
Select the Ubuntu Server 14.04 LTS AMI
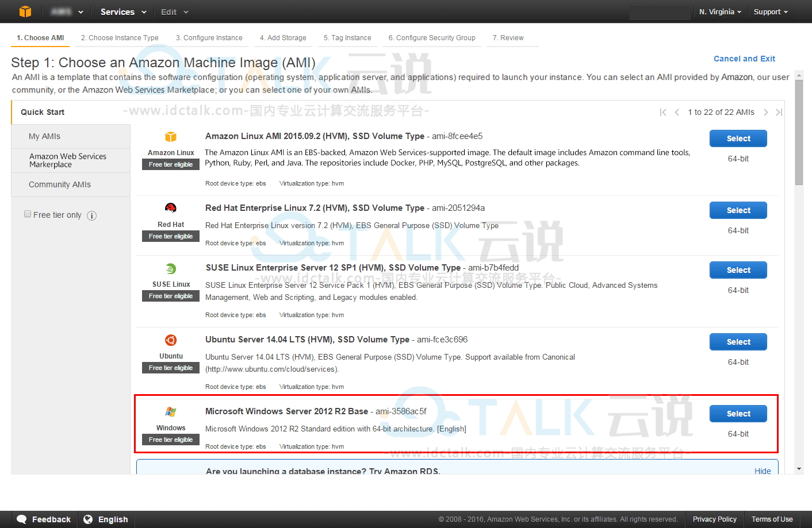738,342
